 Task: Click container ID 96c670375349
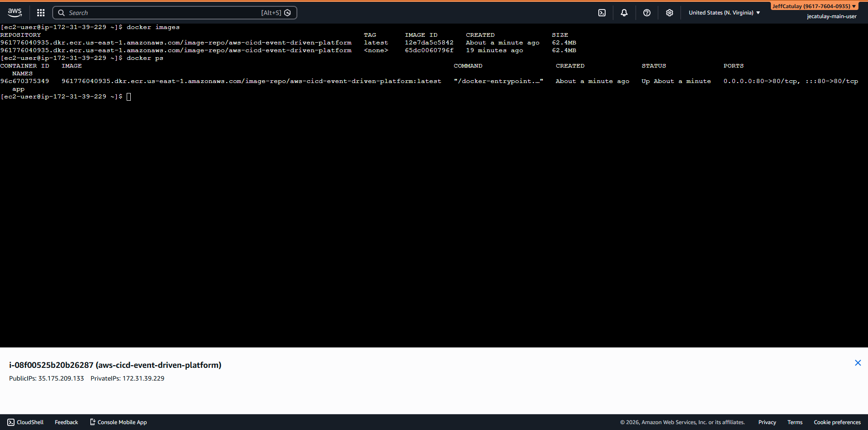pyautogui.click(x=25, y=81)
